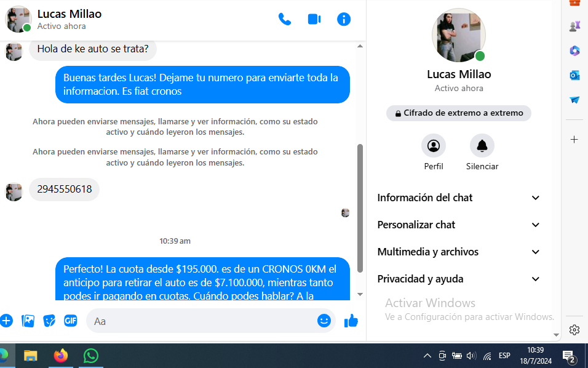
Task: Toggle the conversation information panel icon
Action: click(344, 19)
